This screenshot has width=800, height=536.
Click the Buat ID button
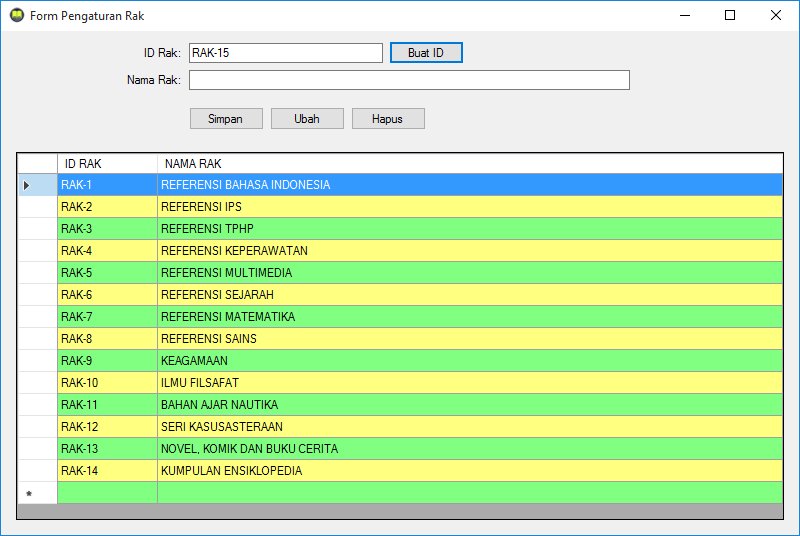[x=426, y=53]
